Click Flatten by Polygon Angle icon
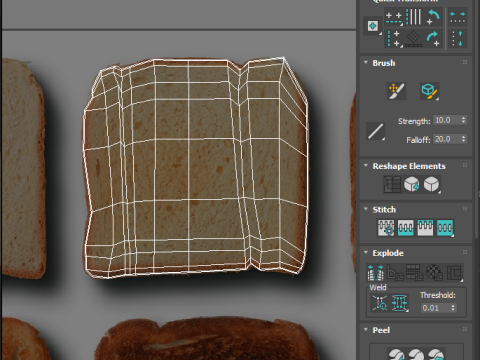This screenshot has height=360, width=480. pyautogui.click(x=395, y=273)
